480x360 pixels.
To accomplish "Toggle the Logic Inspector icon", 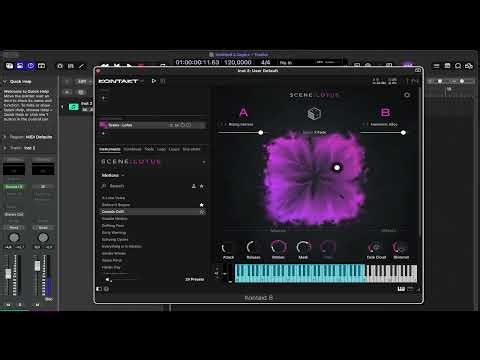I will (x=20, y=66).
